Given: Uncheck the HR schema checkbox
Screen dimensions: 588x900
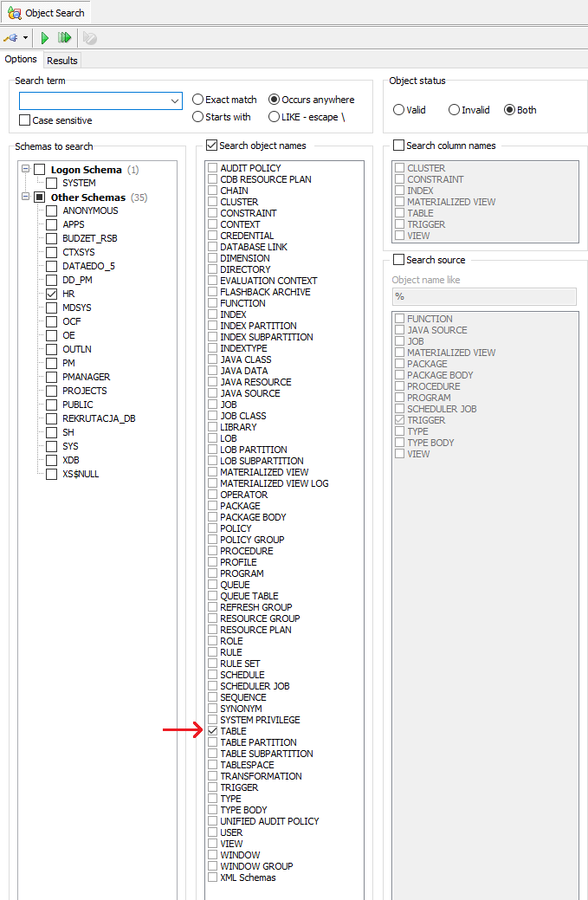Looking at the screenshot, I should point(52,294).
